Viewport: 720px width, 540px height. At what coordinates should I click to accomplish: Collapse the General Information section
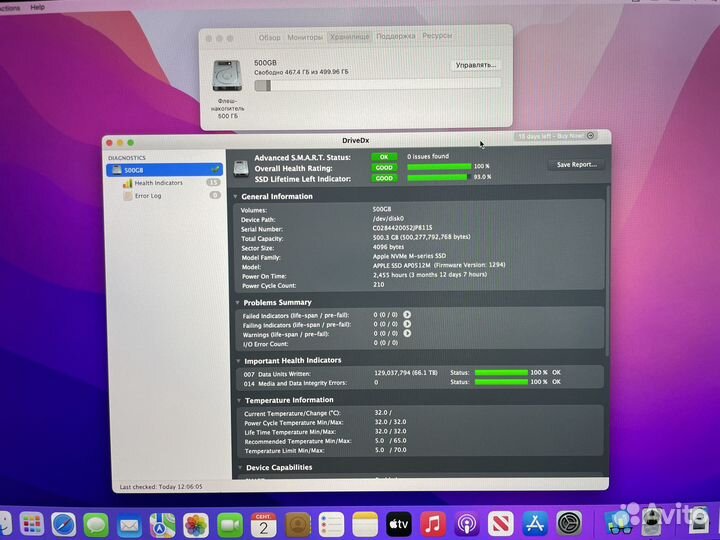click(236, 197)
